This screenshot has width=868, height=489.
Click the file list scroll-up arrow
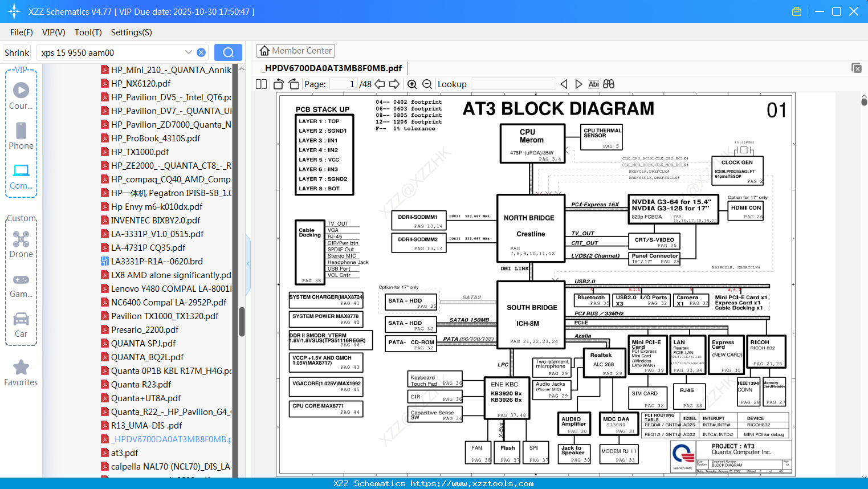tap(242, 69)
